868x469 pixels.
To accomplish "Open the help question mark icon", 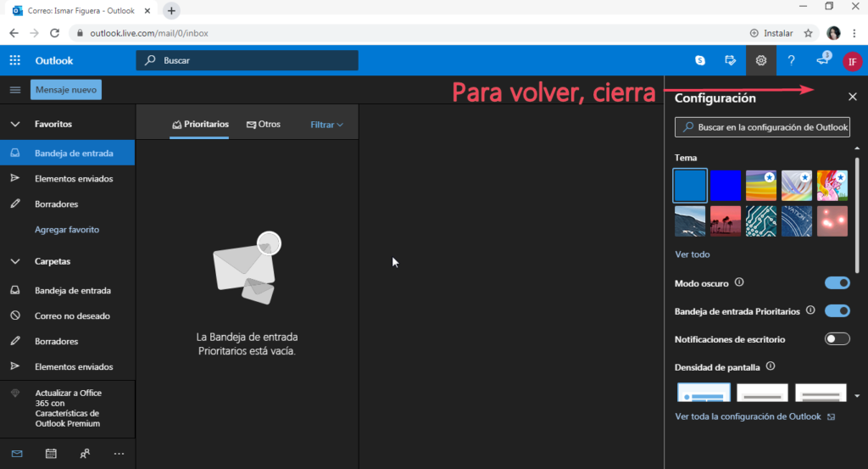I will [792, 60].
